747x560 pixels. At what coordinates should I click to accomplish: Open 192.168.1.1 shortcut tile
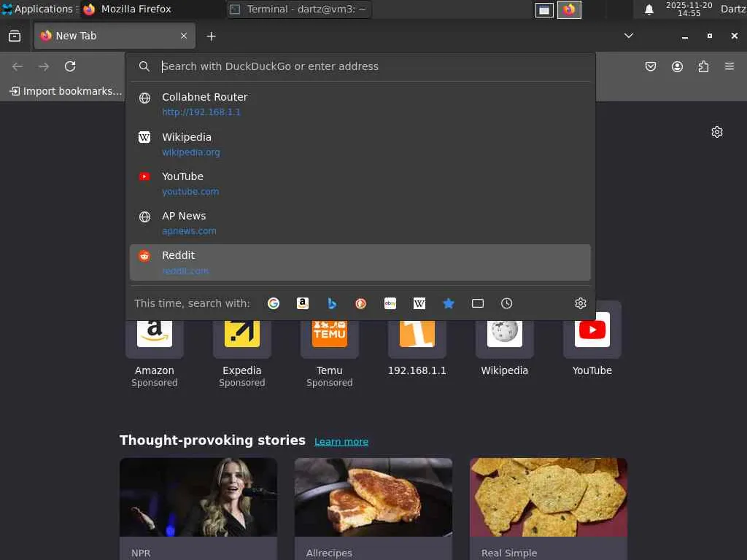coord(417,341)
